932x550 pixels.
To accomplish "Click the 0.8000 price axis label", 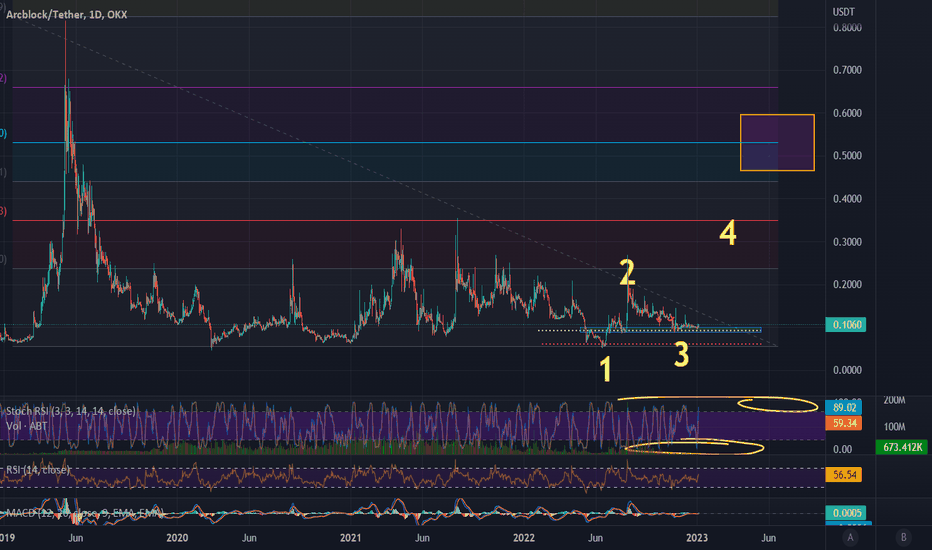I will click(847, 27).
